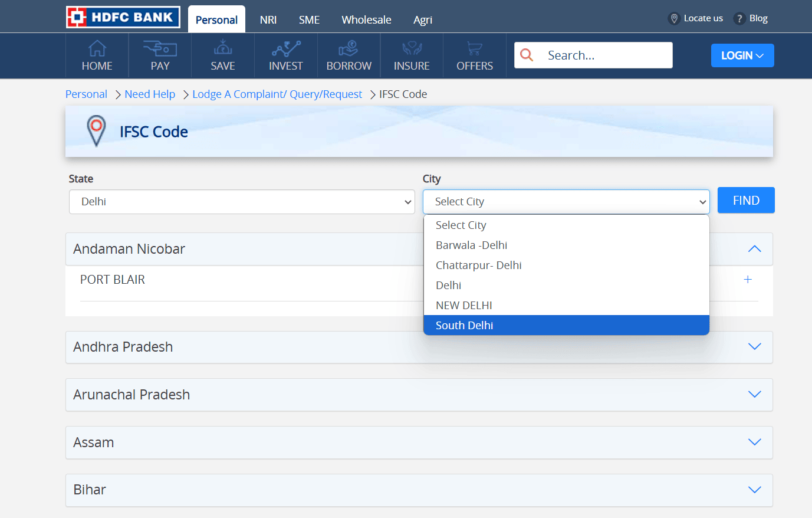Image resolution: width=812 pixels, height=518 pixels.
Task: Choose Select City placeholder option in list
Action: tap(566, 225)
